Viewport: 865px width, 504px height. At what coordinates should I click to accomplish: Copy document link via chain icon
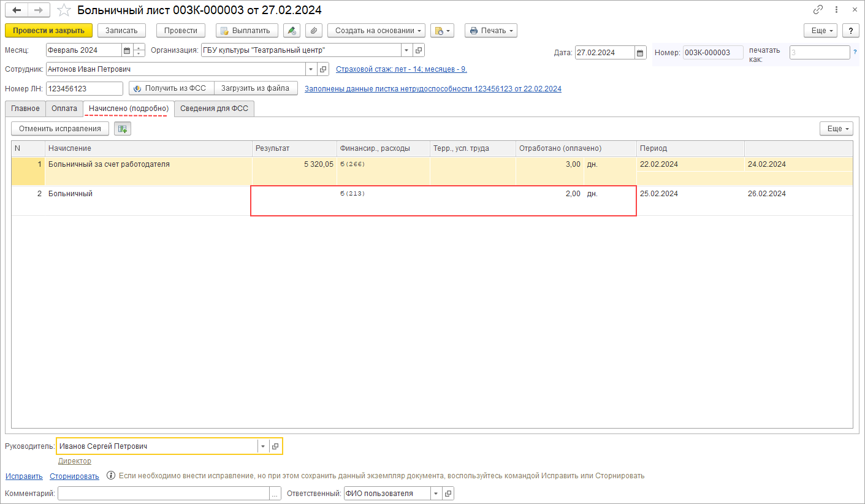(818, 10)
